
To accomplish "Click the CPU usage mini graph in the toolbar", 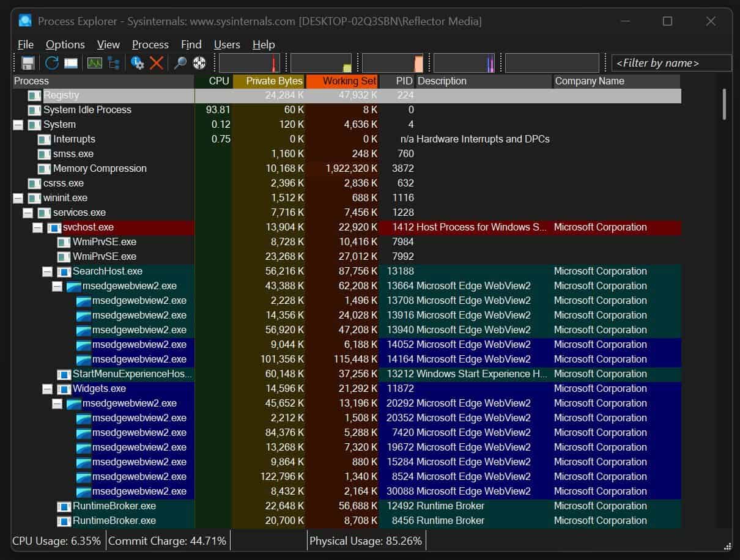I will coord(250,63).
